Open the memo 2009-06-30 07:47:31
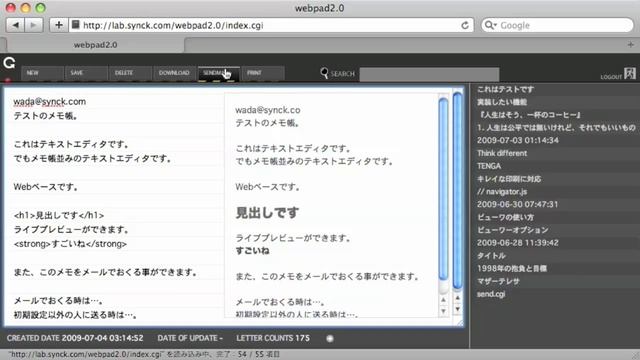Screen dimensions: 640x360 pyautogui.click(x=518, y=204)
